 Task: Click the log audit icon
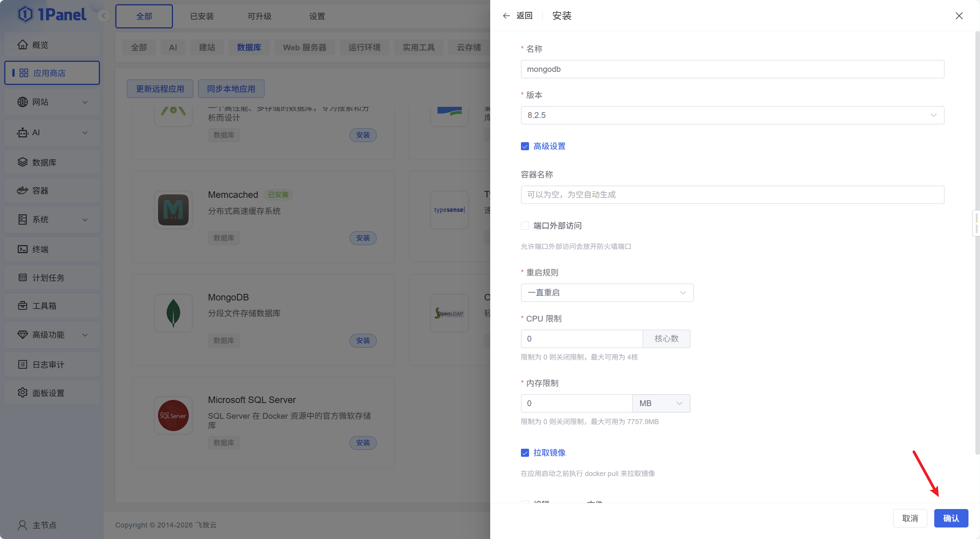click(22, 365)
